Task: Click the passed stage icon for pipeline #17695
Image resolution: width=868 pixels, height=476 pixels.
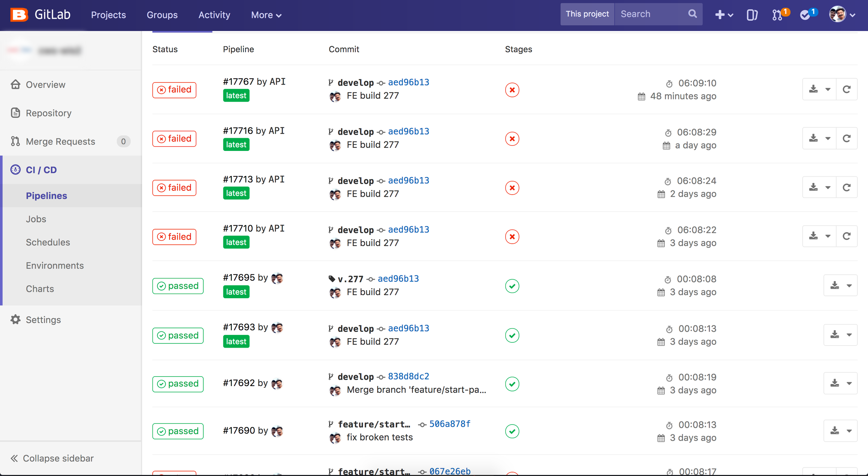Action: [512, 286]
